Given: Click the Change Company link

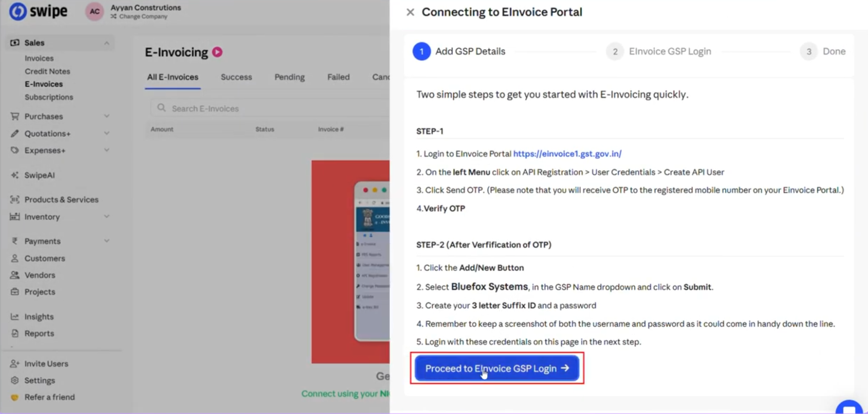Looking at the screenshot, I should coord(143,17).
